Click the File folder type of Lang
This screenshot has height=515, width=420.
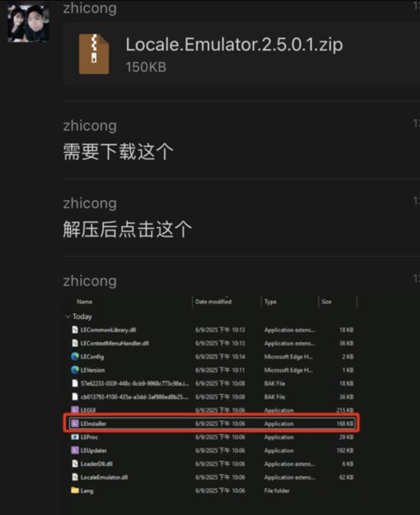point(277,491)
